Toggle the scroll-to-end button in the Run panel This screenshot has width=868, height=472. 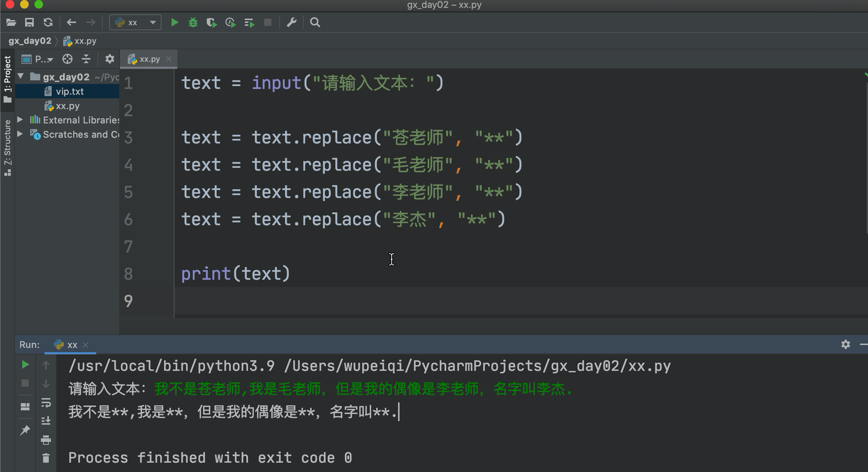pos(46,421)
